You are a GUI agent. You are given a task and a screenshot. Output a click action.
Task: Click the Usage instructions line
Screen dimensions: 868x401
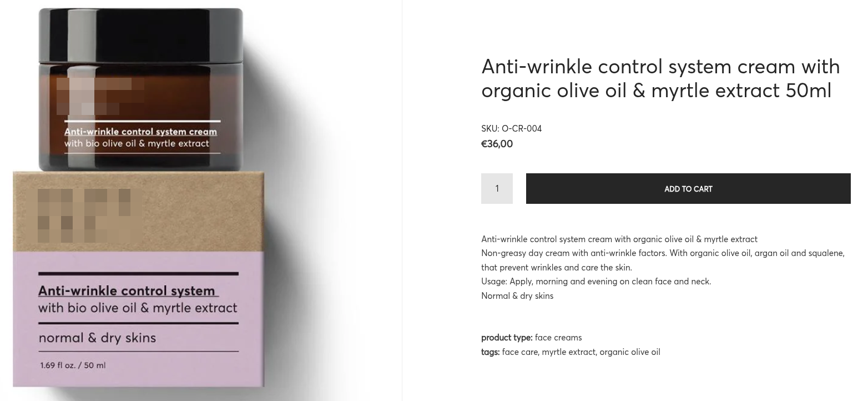pyautogui.click(x=596, y=282)
